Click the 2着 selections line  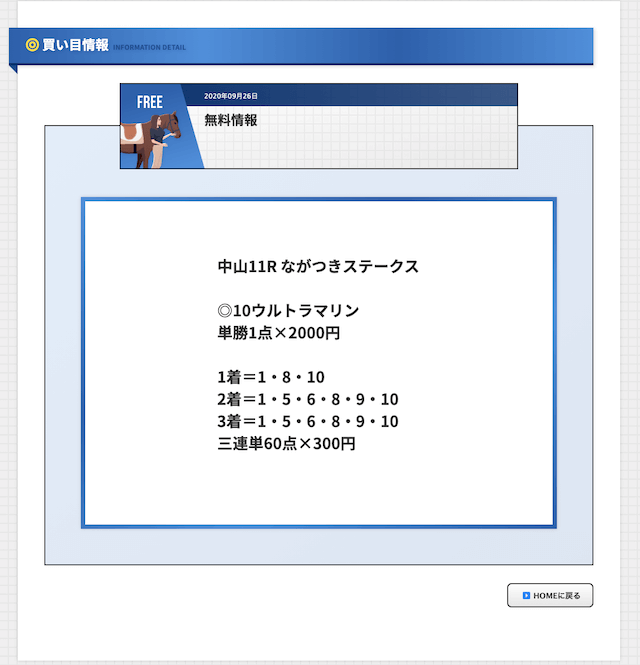point(308,399)
